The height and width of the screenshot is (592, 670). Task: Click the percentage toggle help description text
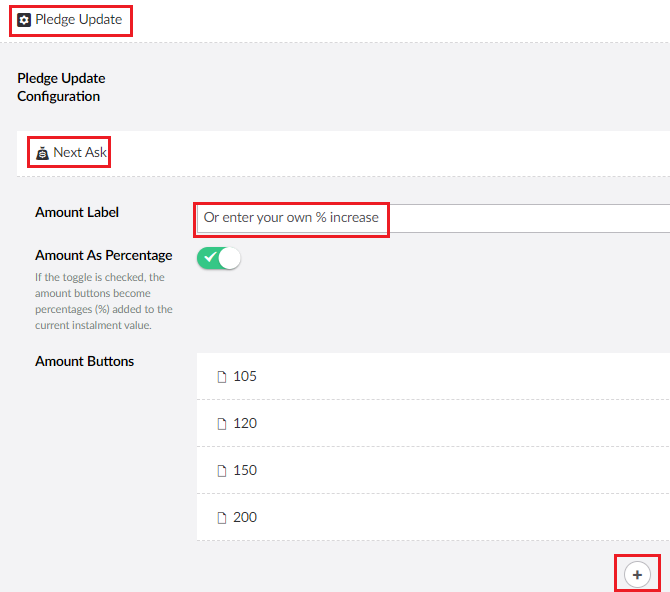(103, 301)
